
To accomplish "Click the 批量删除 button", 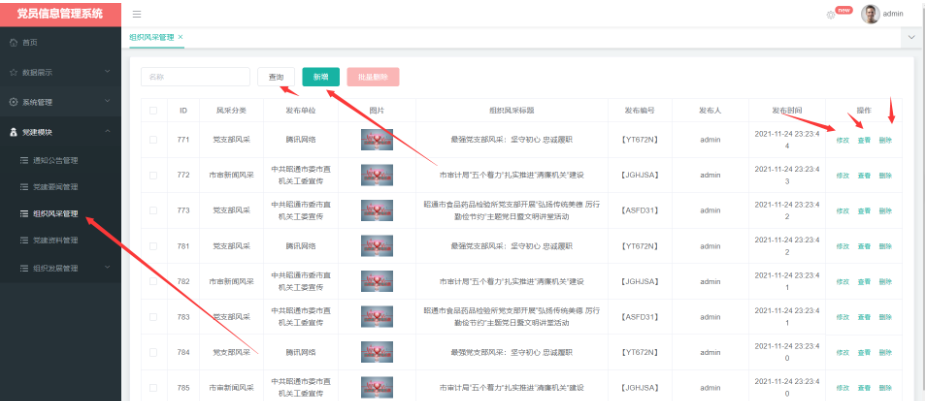I will point(373,77).
